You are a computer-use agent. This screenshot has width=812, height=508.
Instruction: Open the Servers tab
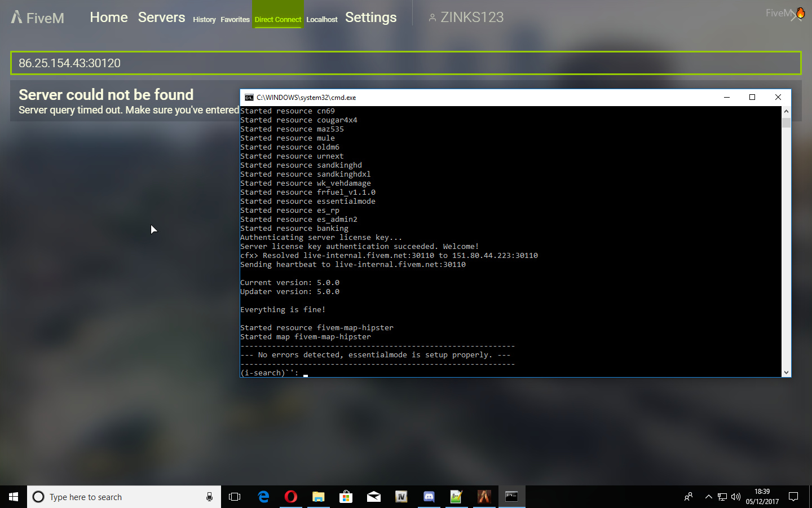[161, 17]
